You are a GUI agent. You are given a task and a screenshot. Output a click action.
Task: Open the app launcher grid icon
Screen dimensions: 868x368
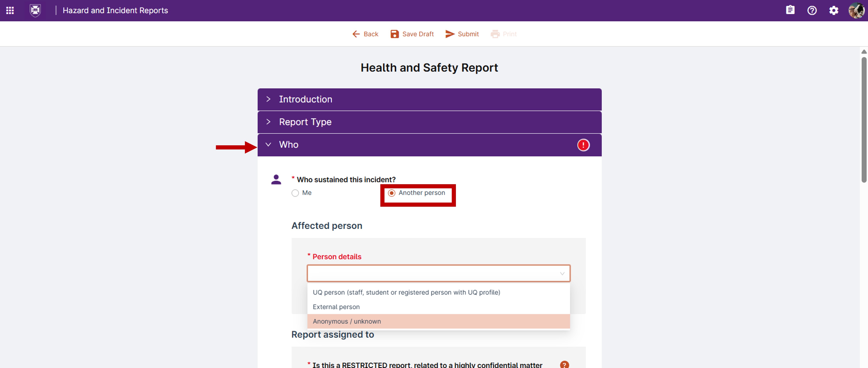(x=10, y=10)
